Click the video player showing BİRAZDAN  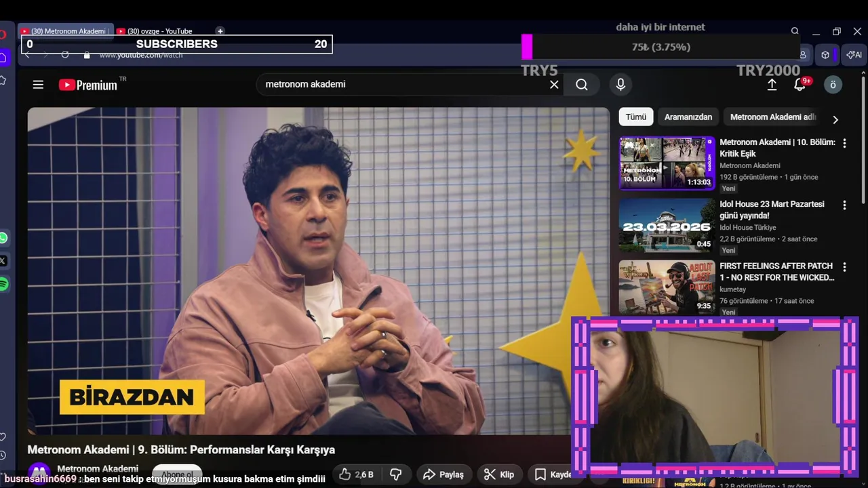pyautogui.click(x=319, y=271)
